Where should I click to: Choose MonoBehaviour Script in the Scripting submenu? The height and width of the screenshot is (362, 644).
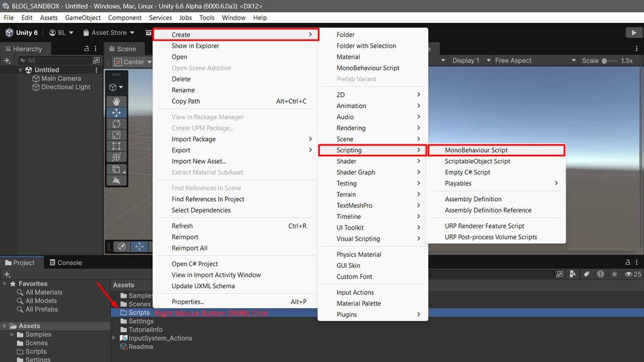tap(496, 150)
